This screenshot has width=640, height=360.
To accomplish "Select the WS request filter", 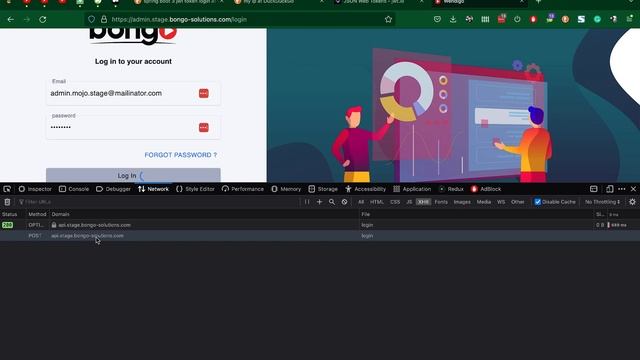I will tap(501, 202).
